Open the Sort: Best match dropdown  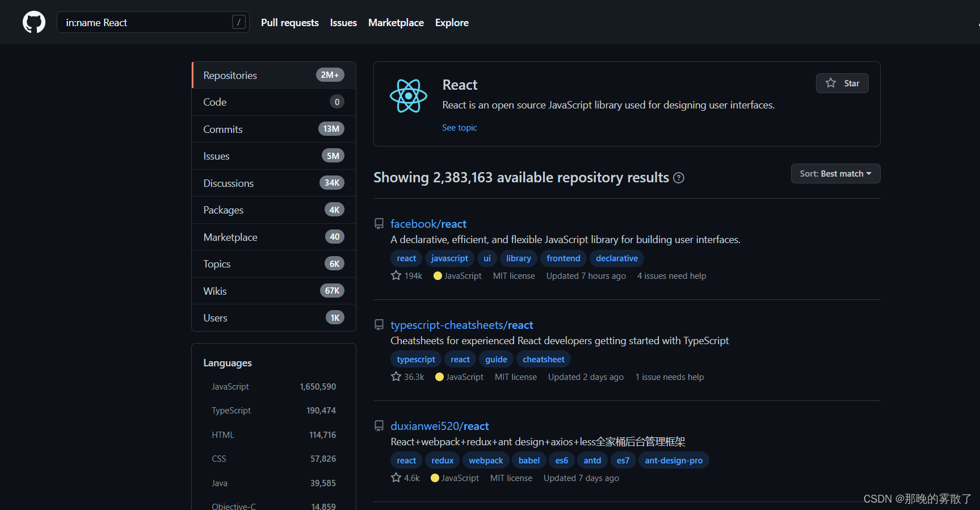[835, 174]
